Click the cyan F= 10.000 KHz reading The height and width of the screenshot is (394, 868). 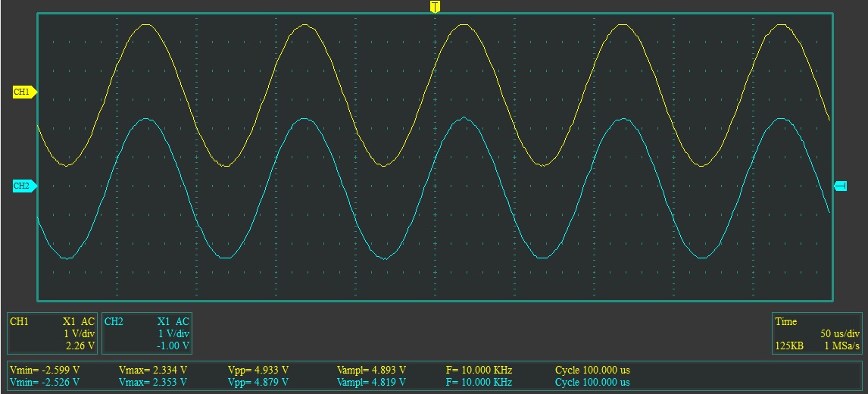479,382
